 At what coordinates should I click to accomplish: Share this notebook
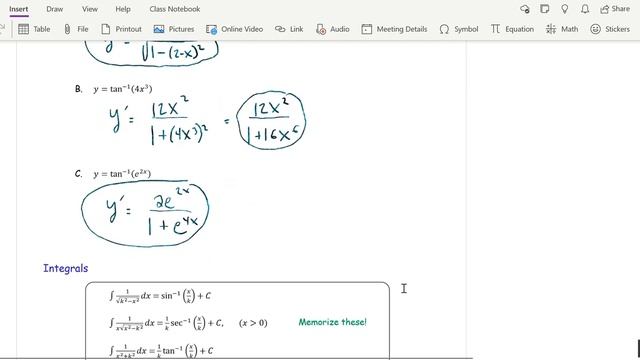(x=615, y=9)
